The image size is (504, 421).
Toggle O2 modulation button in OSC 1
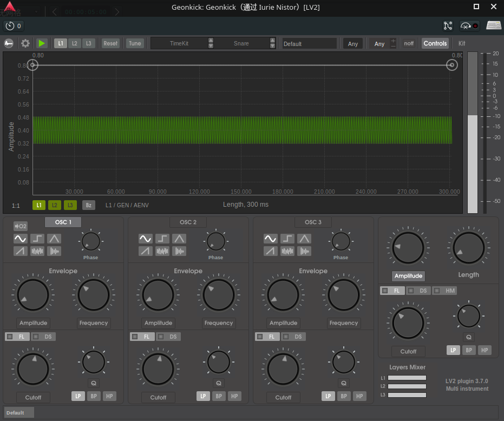pyautogui.click(x=20, y=226)
